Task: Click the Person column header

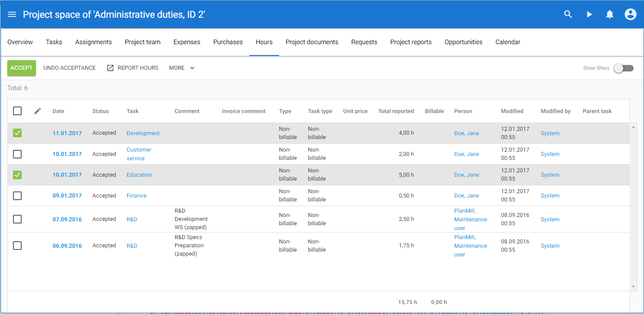Action: tap(463, 111)
